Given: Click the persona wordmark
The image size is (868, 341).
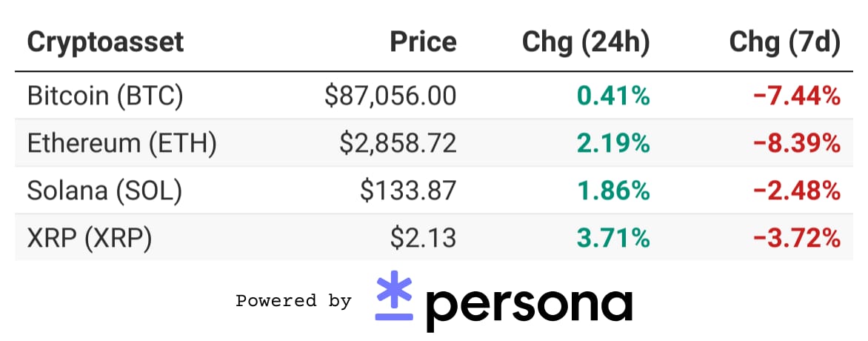Looking at the screenshot, I should [530, 305].
